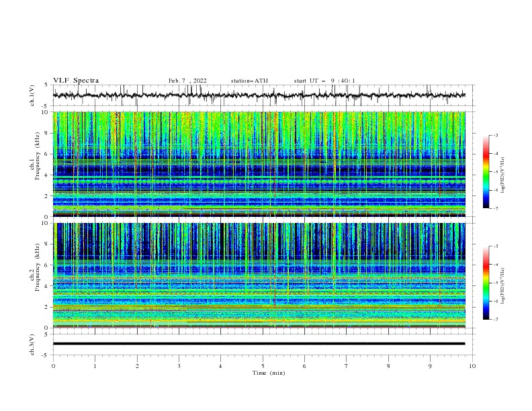Click the upper PSD color scale bar
This screenshot has height=411, width=532.
point(486,172)
